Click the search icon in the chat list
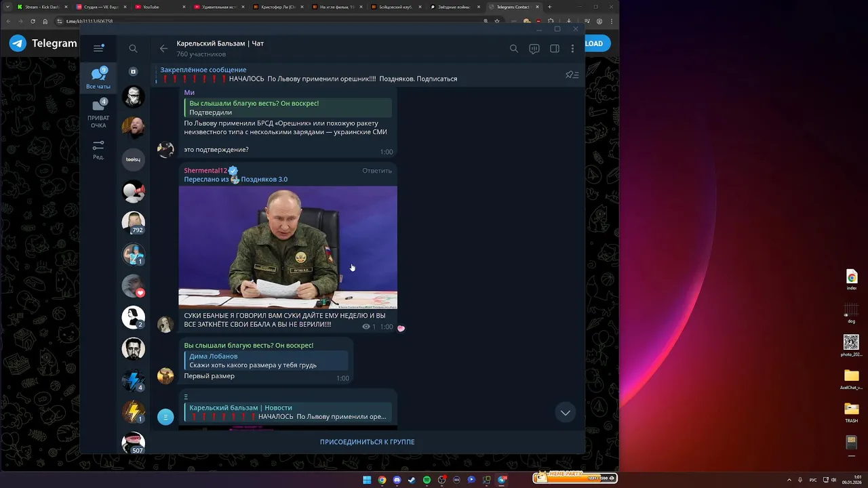The height and width of the screenshot is (488, 868). coord(133,48)
